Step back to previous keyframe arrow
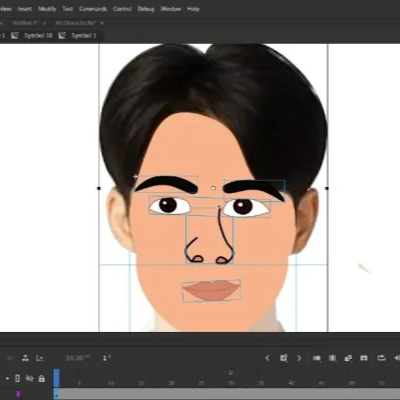 pyautogui.click(x=267, y=358)
